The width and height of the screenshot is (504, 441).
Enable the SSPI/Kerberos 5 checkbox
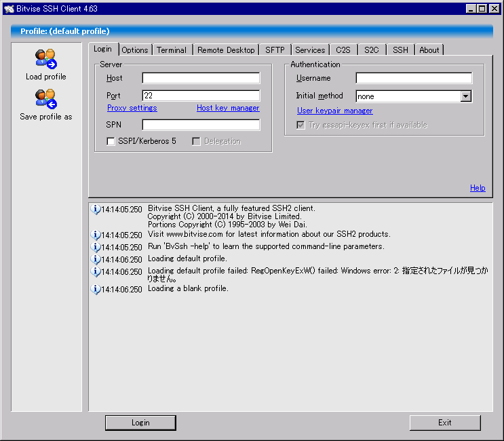(111, 141)
